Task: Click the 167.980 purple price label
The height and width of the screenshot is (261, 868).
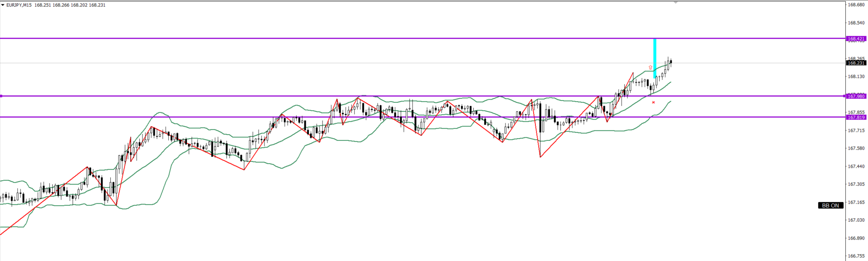Action: (x=856, y=96)
